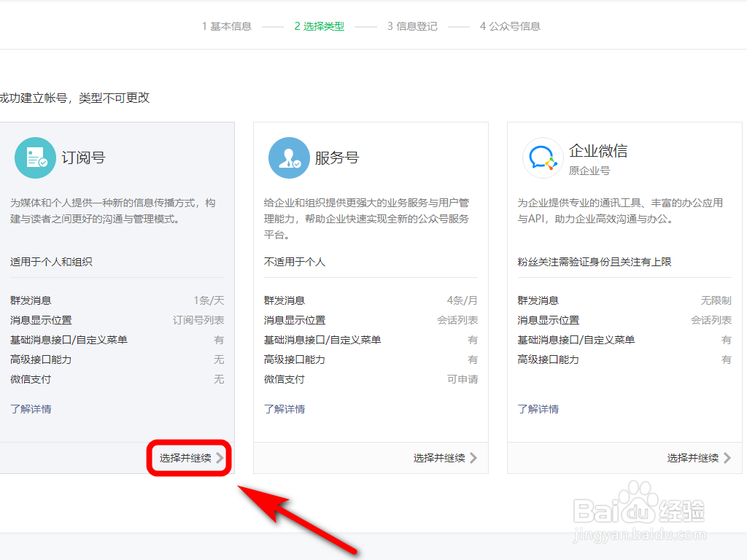Screen dimensions: 747x560
Task: Click 消息显示位置 label in 服务号 card
Action: [x=295, y=320]
